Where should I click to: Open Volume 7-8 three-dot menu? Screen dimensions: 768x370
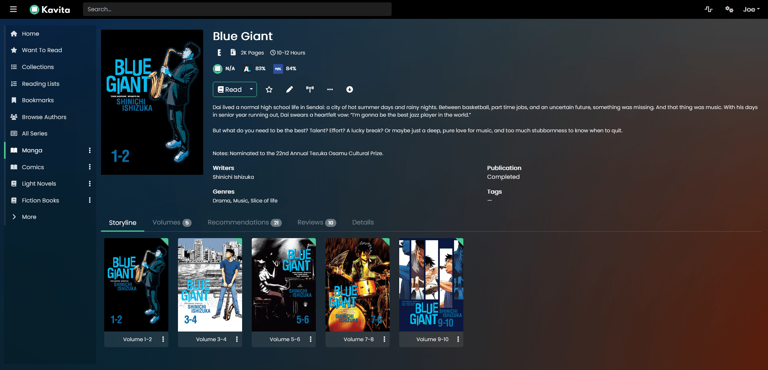(x=384, y=339)
